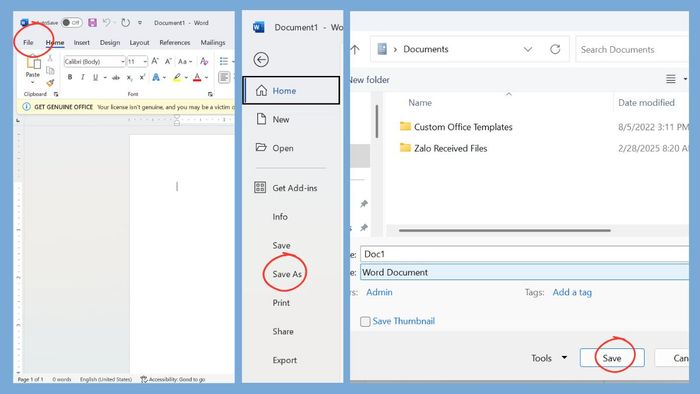The image size is (700, 394).
Task: Click Page 1 of 1 in status bar
Action: (x=30, y=379)
